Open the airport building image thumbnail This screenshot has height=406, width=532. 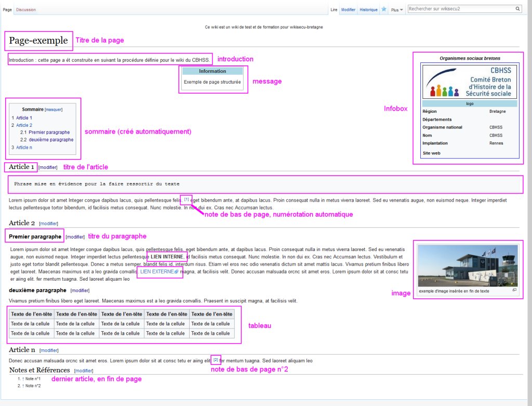468,265
